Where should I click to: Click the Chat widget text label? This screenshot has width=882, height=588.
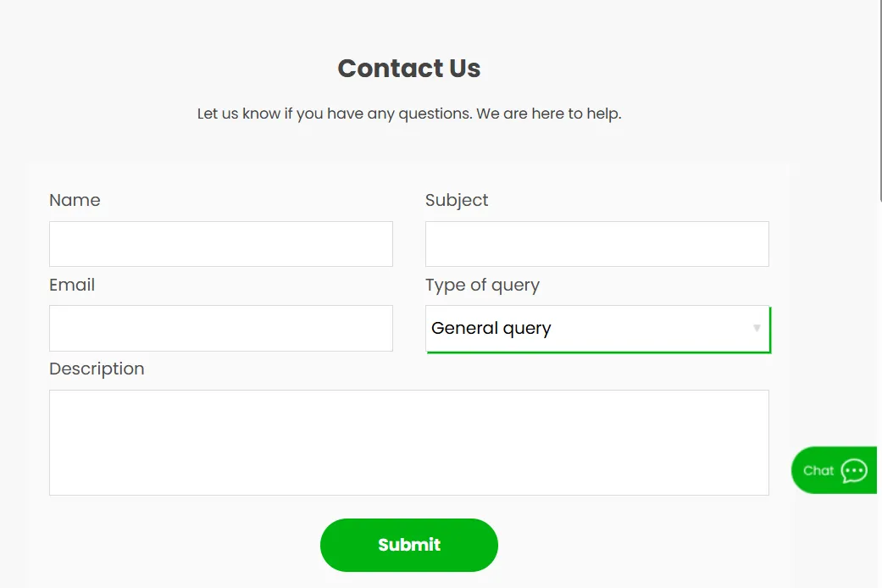coord(818,471)
